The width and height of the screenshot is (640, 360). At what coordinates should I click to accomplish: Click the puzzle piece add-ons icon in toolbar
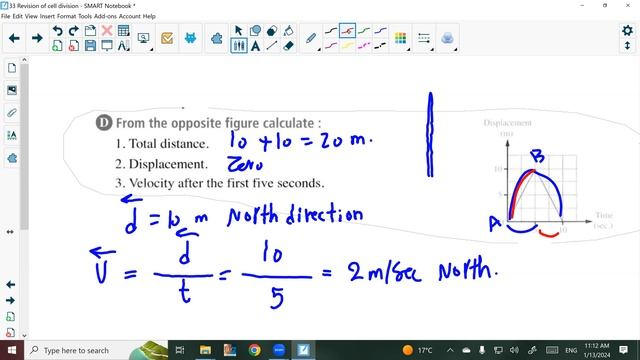(x=217, y=38)
